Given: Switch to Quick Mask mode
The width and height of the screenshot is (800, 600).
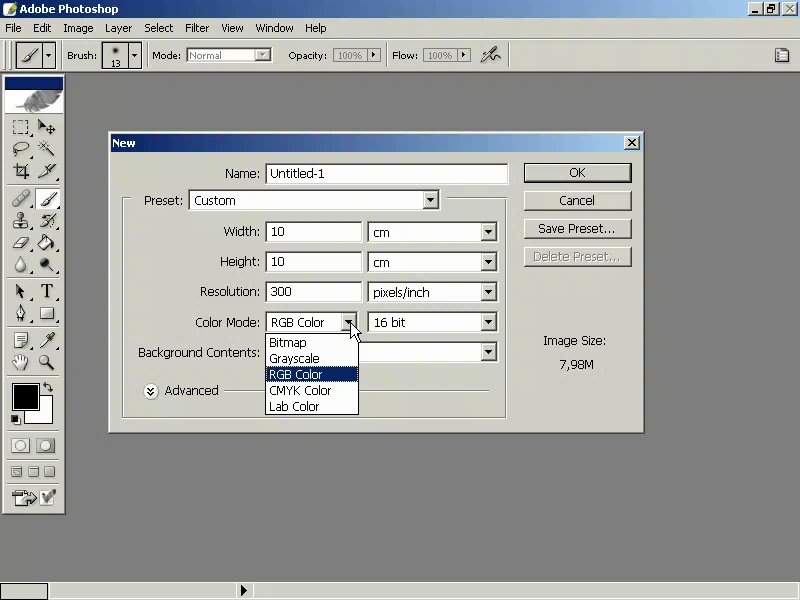Looking at the screenshot, I should (x=45, y=445).
